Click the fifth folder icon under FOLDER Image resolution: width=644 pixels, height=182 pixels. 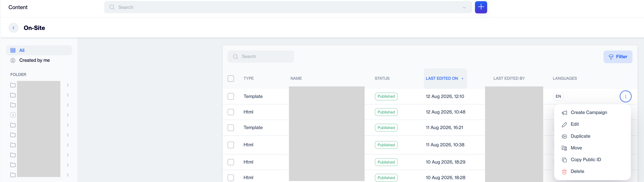[x=13, y=125]
